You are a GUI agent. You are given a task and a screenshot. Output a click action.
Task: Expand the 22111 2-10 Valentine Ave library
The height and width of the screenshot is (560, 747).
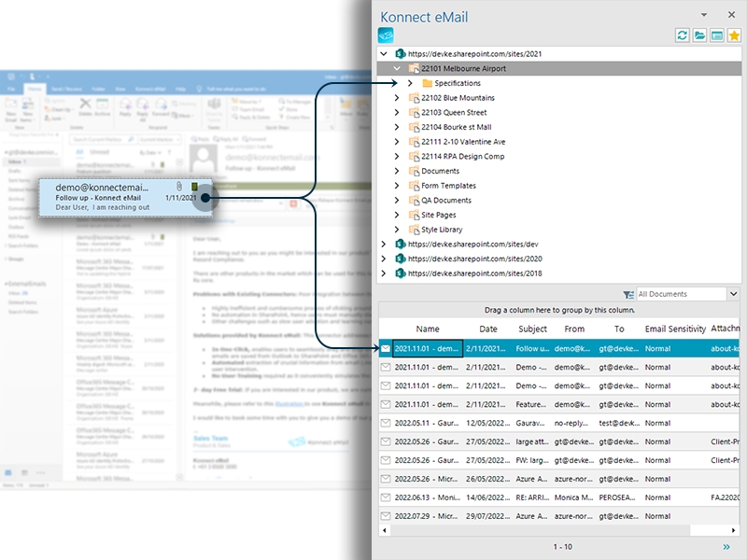click(x=397, y=142)
